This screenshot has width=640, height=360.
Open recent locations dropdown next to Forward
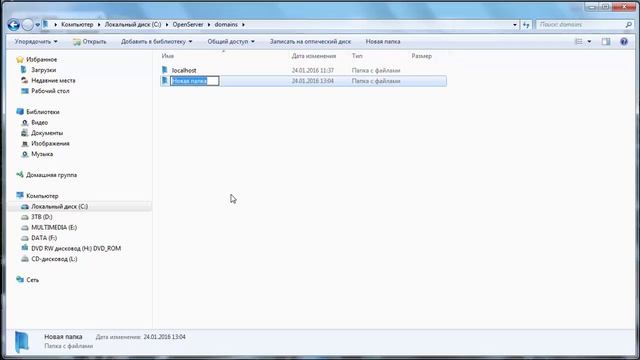tap(37, 25)
